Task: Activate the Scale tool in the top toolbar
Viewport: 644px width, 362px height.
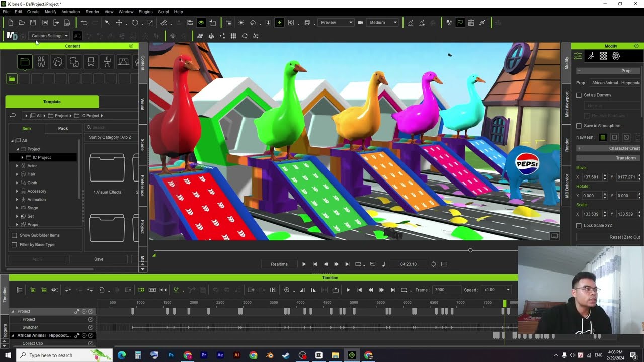Action: click(x=150, y=23)
